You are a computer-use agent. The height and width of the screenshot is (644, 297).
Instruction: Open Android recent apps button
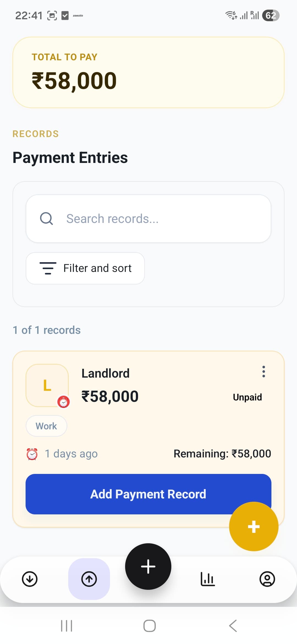pyautogui.click(x=67, y=626)
